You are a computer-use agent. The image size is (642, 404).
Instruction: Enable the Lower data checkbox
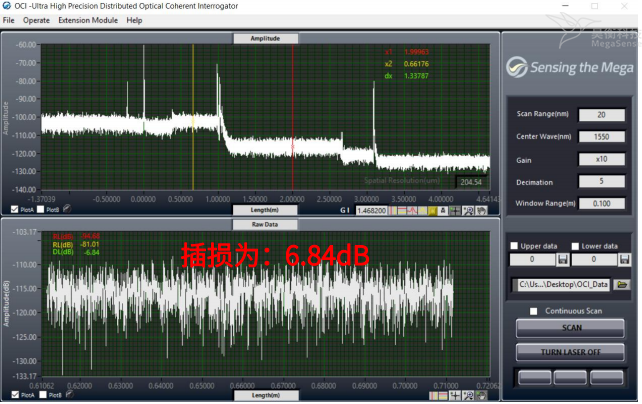(575, 246)
